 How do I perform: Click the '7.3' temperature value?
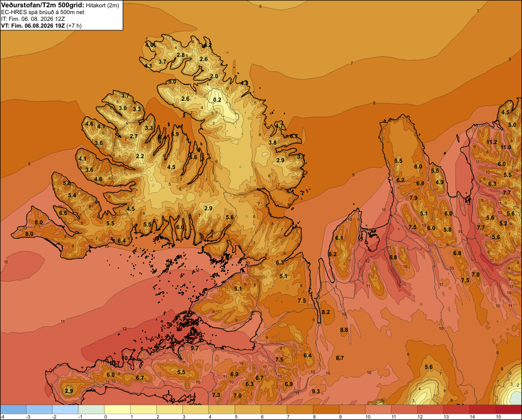point(216,395)
